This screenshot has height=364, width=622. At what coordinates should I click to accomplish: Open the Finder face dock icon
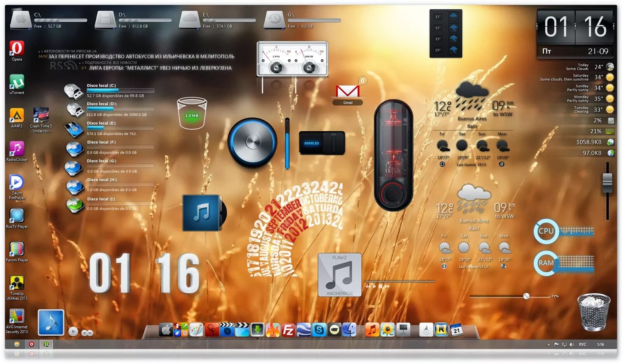pos(349,330)
